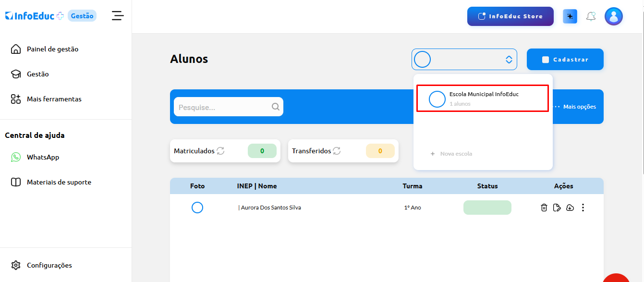Click the Matriculados label
The width and height of the screenshot is (644, 282).
point(194,151)
